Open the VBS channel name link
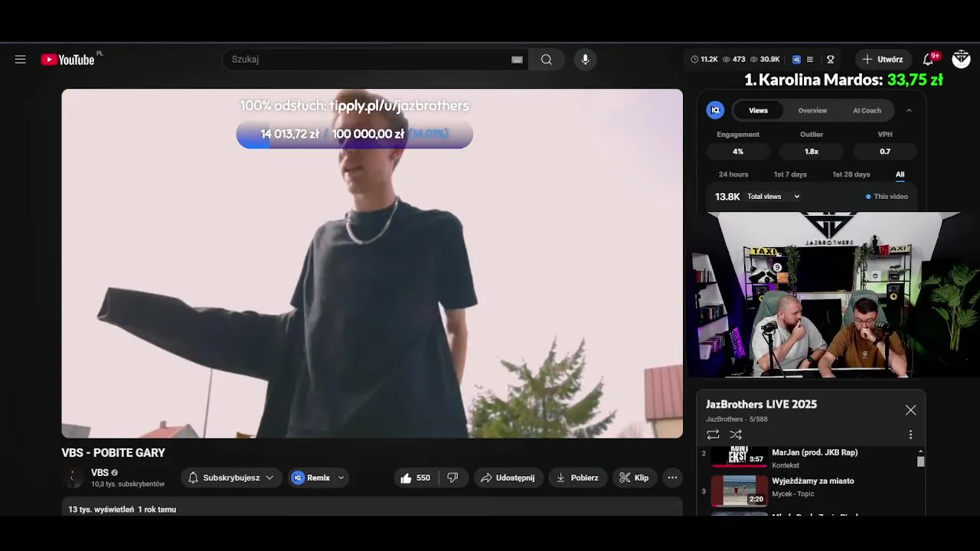 click(100, 473)
